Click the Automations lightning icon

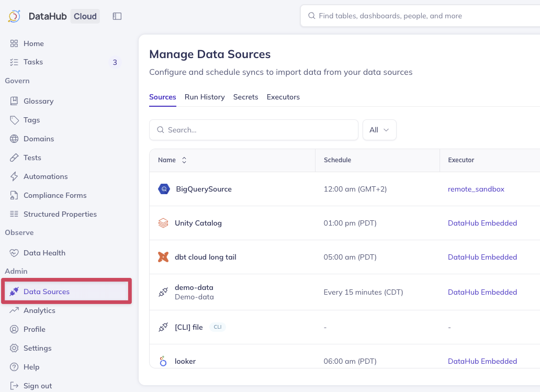click(x=14, y=176)
